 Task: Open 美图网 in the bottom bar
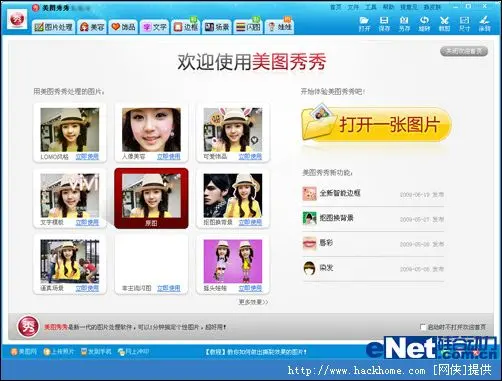point(24,352)
